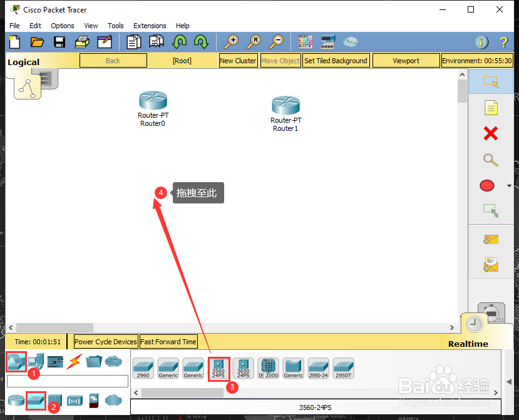
Task: Open the shape tool dropdown arrow
Action: click(x=509, y=186)
